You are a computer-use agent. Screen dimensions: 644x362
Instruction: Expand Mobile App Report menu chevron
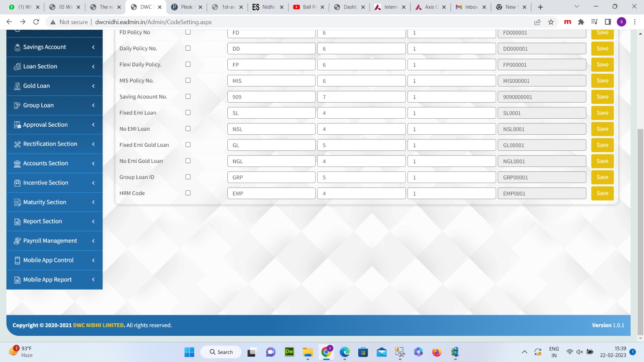pyautogui.click(x=93, y=280)
